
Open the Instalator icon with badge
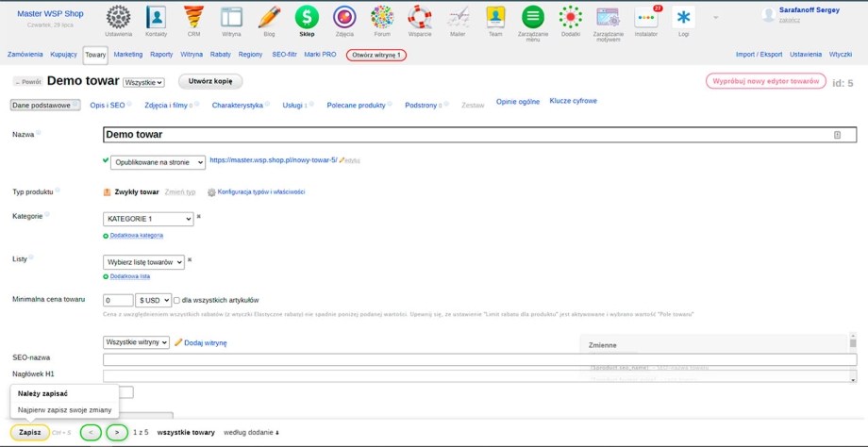pos(645,18)
